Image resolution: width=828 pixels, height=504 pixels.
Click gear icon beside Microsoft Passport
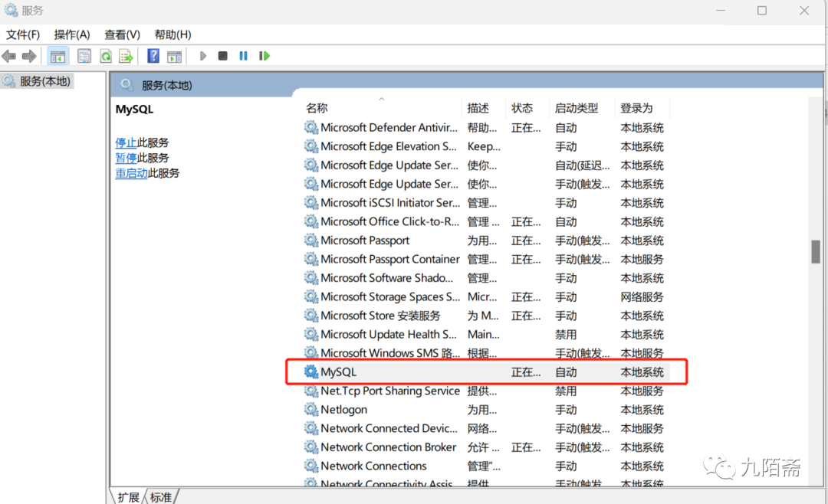tap(311, 240)
